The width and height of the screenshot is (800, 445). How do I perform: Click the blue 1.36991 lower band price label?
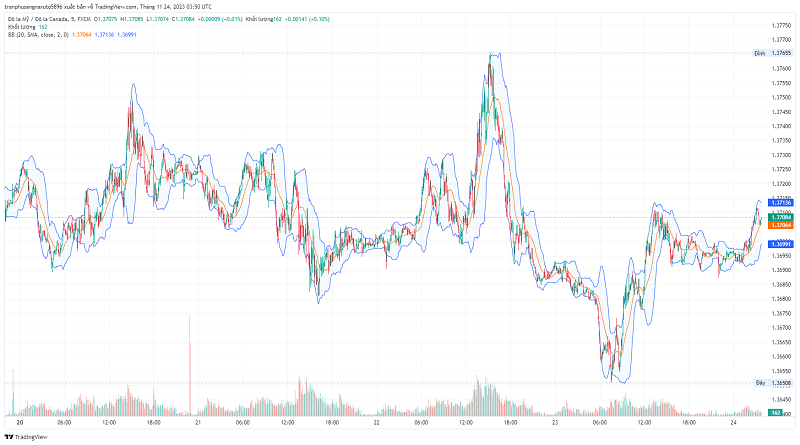coord(780,243)
